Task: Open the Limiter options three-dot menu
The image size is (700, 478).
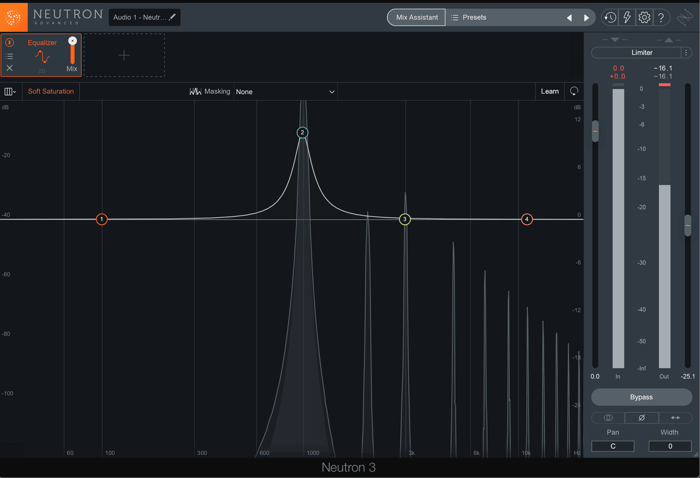Action: (x=687, y=53)
